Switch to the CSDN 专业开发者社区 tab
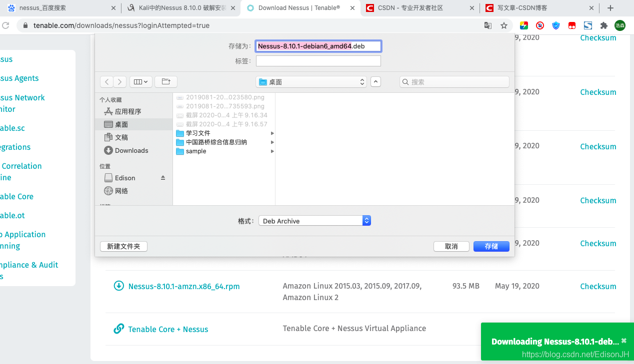 419,8
